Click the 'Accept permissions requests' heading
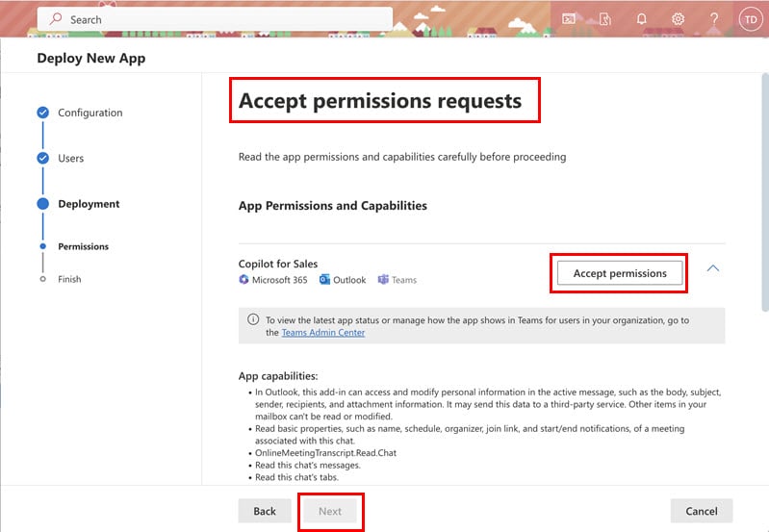 380,100
